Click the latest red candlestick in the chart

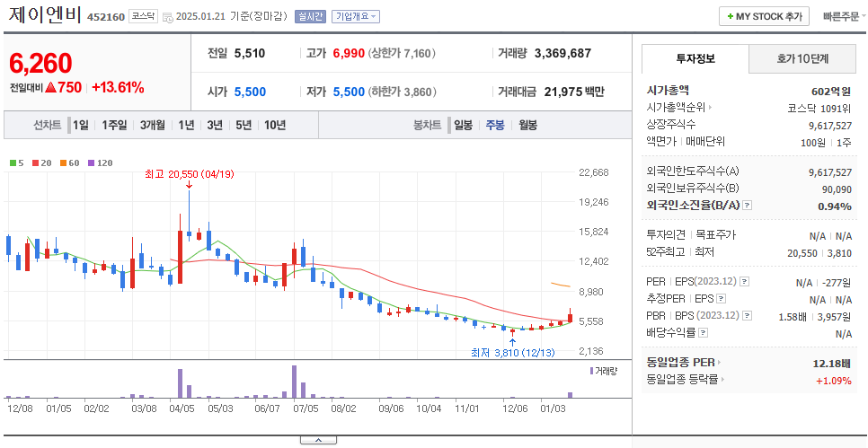pos(571,316)
